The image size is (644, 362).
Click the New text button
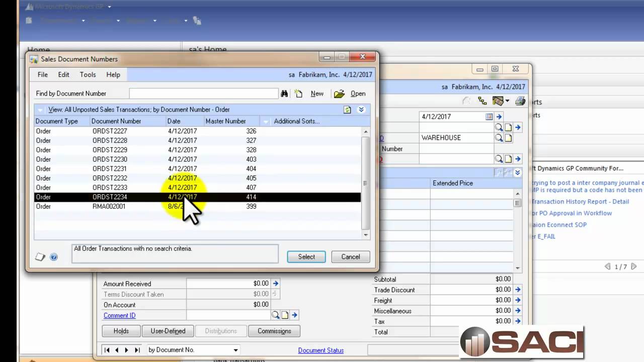(x=317, y=94)
